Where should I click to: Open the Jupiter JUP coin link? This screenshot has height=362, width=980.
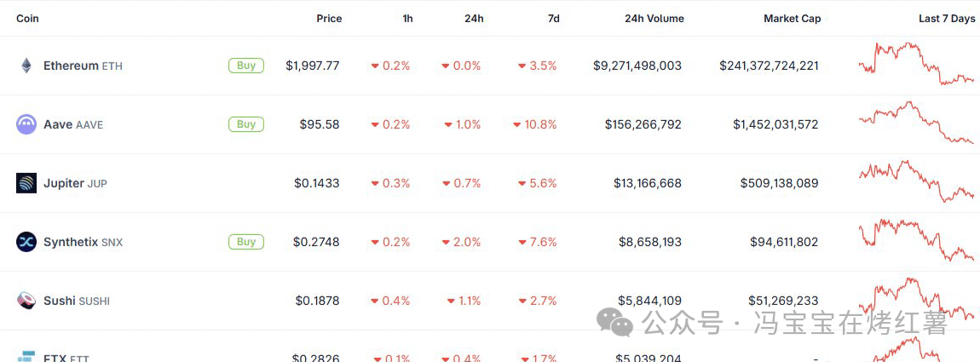pyautogui.click(x=75, y=183)
